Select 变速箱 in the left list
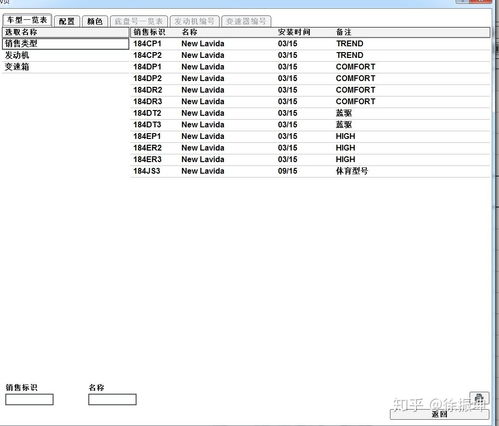Viewport: 499px width, 426px height. pyautogui.click(x=65, y=67)
